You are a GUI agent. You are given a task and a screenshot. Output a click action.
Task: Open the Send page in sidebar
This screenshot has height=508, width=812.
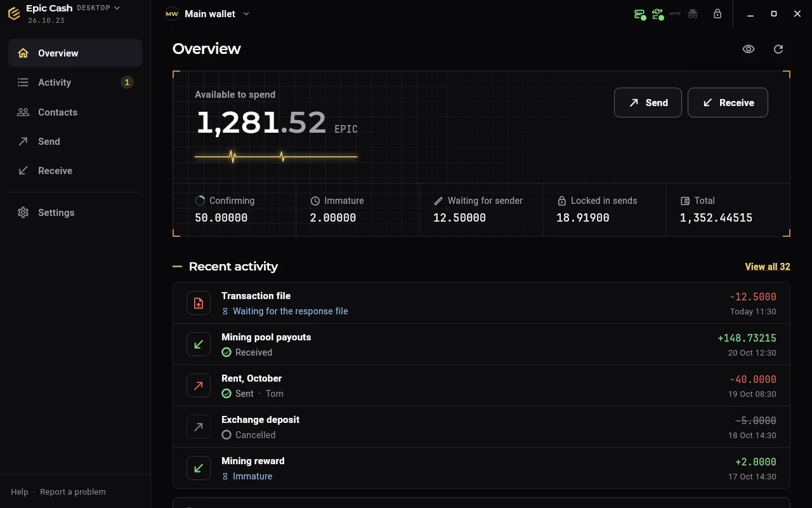[x=75, y=141]
